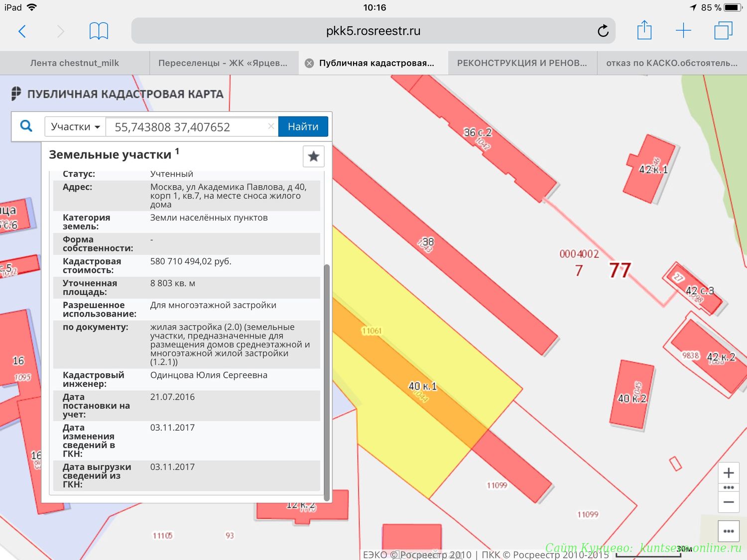747x560 pixels.
Task: Add parcel to favorites with star icon
Action: 313,156
